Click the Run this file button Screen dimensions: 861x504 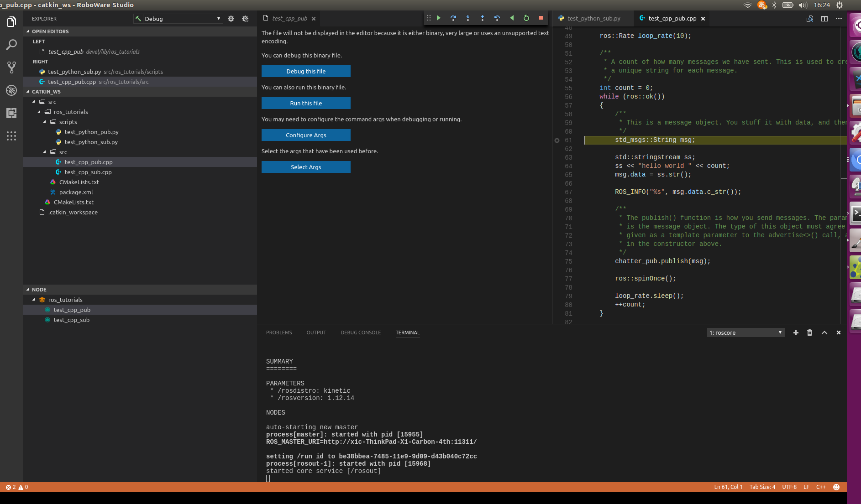(306, 104)
